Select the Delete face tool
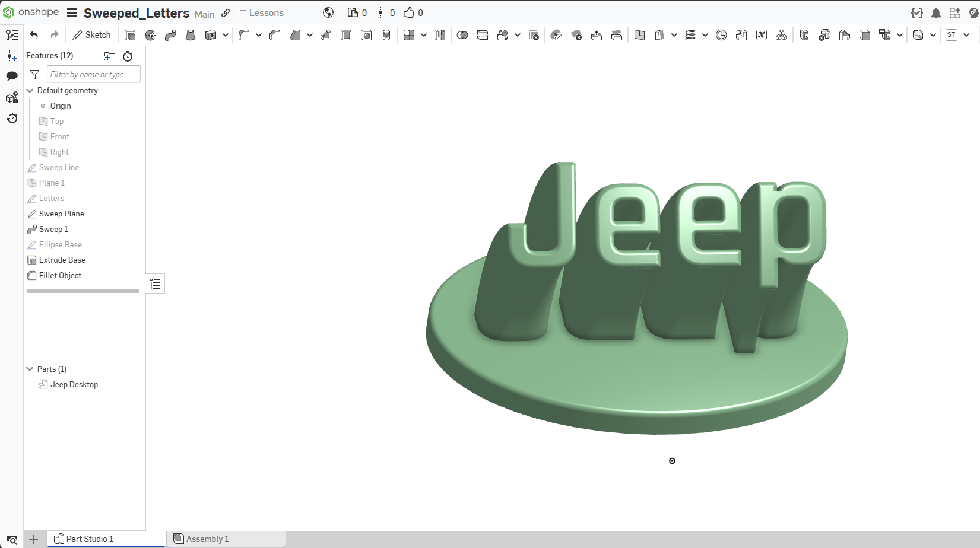 point(576,35)
